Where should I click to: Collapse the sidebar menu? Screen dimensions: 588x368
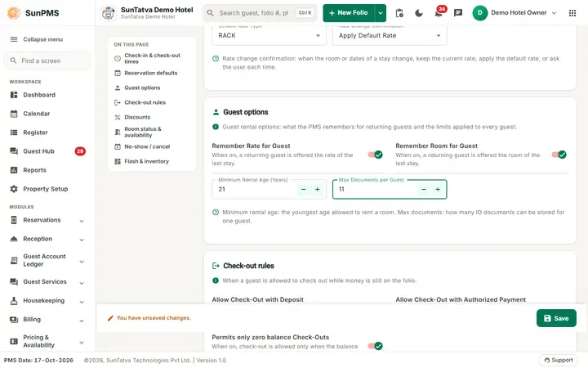pyautogui.click(x=47, y=39)
